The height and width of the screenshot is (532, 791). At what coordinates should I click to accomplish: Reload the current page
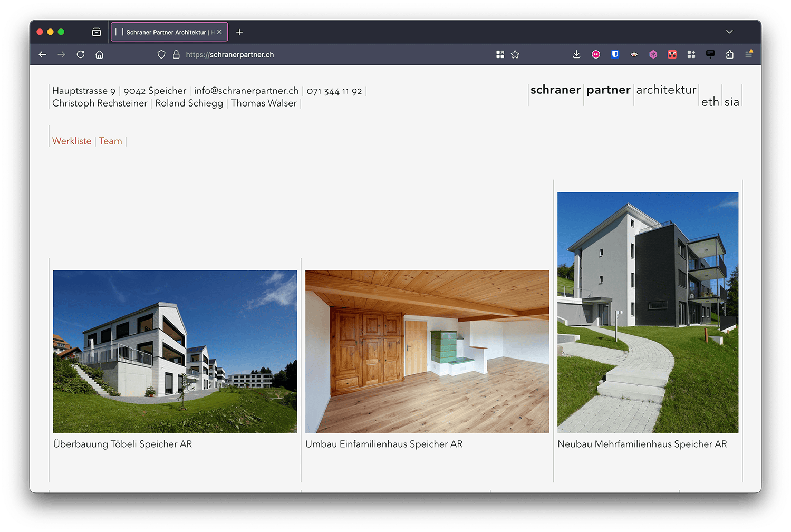(81, 54)
